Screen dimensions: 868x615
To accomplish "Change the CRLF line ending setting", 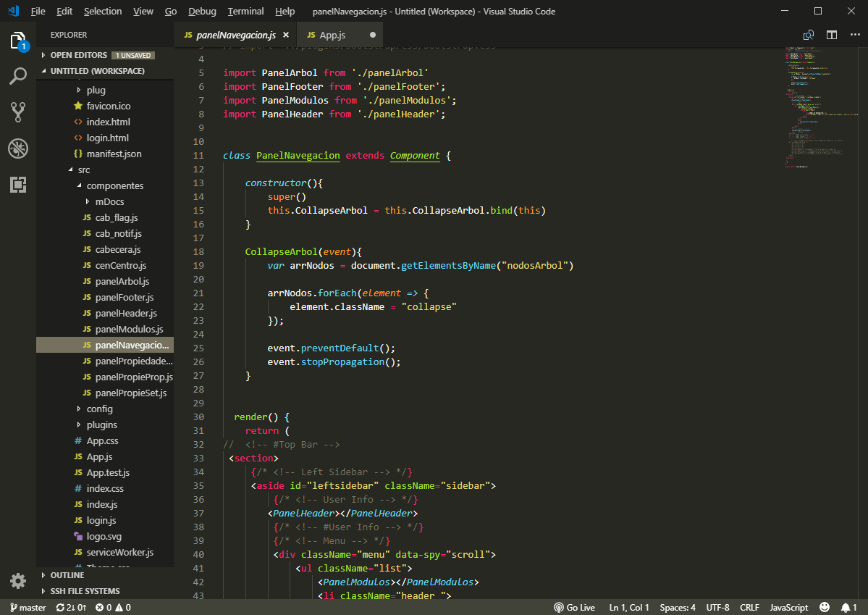I will tap(749, 608).
